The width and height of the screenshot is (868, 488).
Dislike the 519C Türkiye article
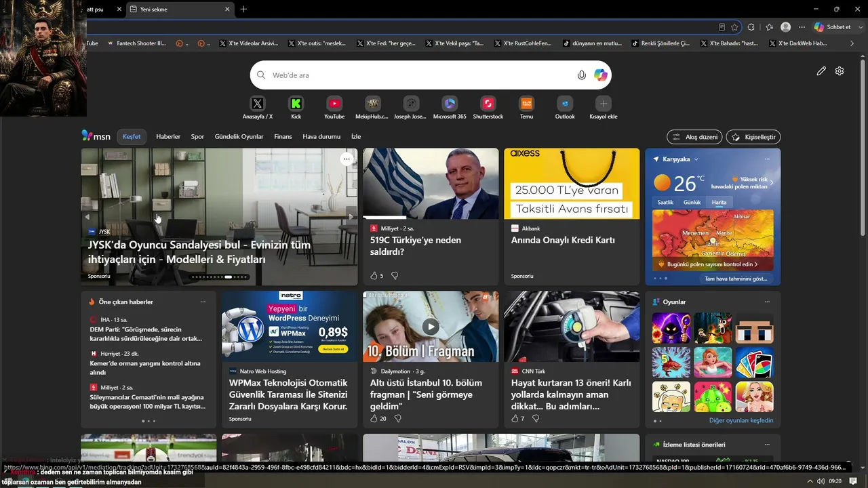395,276
